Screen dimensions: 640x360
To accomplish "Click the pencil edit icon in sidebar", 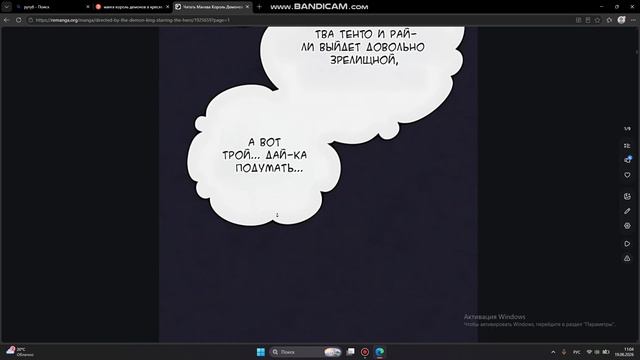I will 627,211.
